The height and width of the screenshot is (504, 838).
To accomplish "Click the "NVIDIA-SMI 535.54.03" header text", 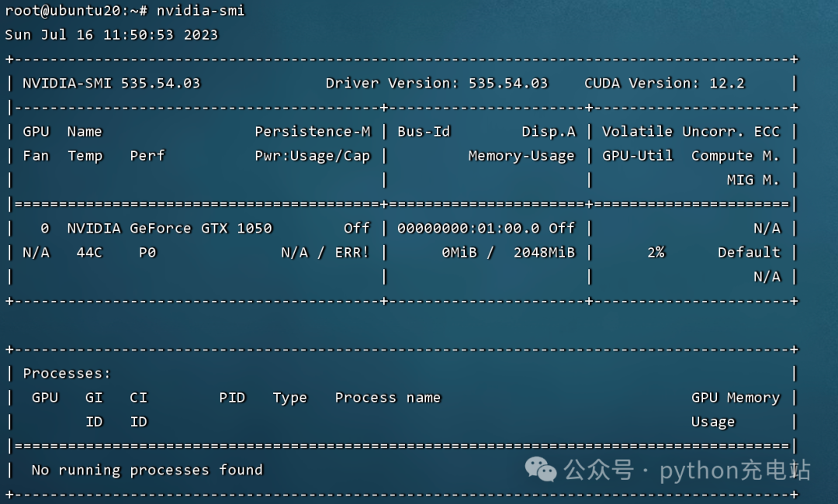I will pyautogui.click(x=111, y=83).
